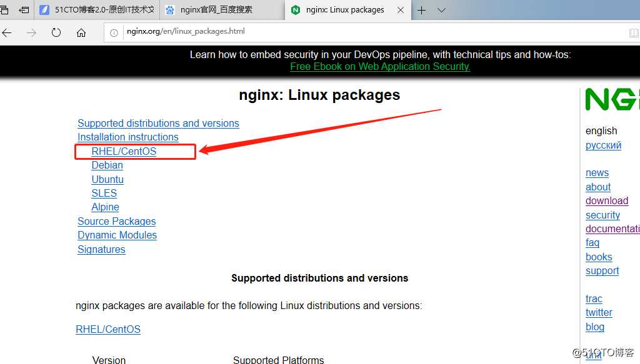Image resolution: width=640 pixels, height=364 pixels.
Task: Open the blog sidebar link
Action: point(595,327)
